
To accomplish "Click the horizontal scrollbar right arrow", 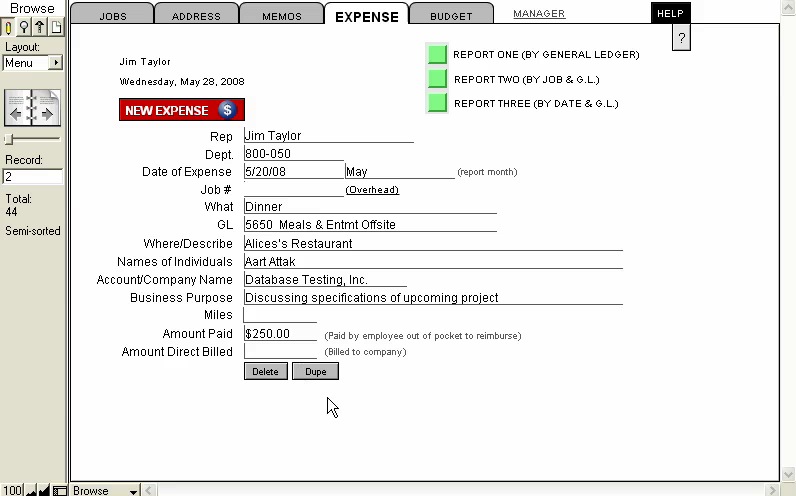I will (772, 490).
